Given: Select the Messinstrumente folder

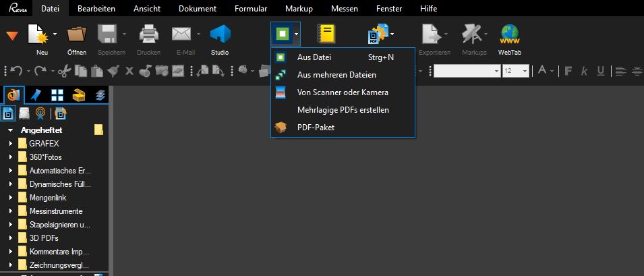Looking at the screenshot, I should (x=55, y=211).
